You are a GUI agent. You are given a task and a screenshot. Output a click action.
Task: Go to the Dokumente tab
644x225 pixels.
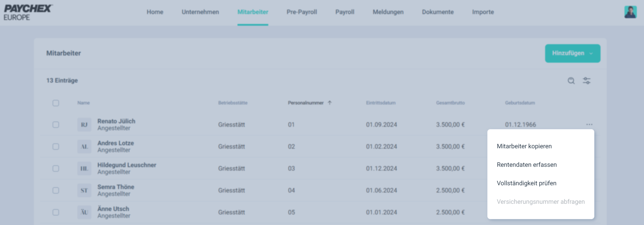pos(438,12)
